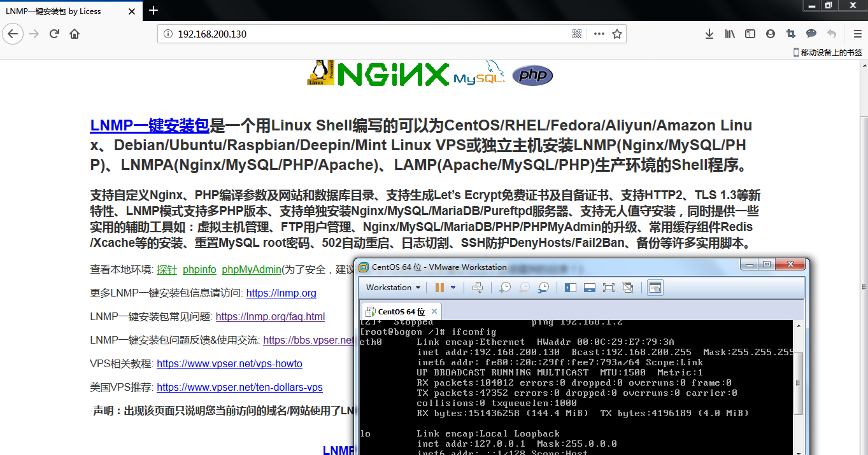Bookmark this page with the star

(x=616, y=34)
